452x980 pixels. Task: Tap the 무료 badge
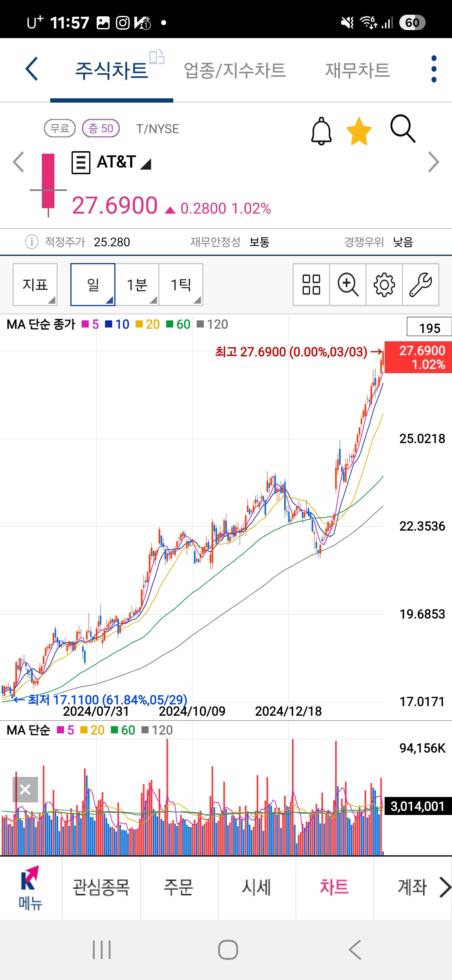pos(60,128)
